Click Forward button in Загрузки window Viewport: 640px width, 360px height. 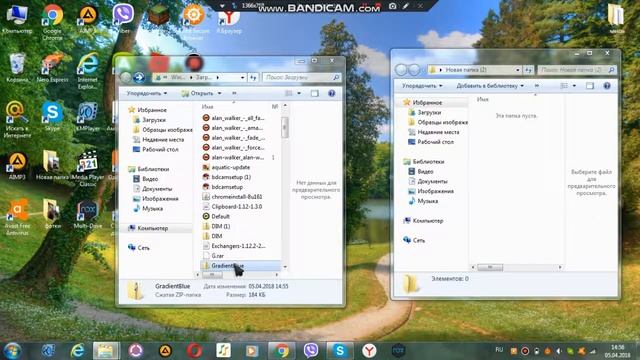[x=139, y=77]
